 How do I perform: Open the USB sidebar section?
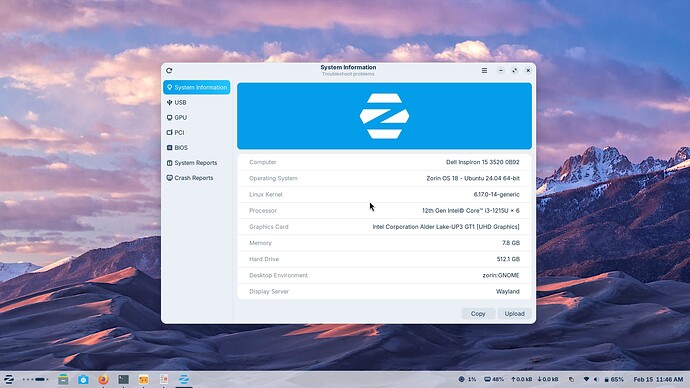196,102
